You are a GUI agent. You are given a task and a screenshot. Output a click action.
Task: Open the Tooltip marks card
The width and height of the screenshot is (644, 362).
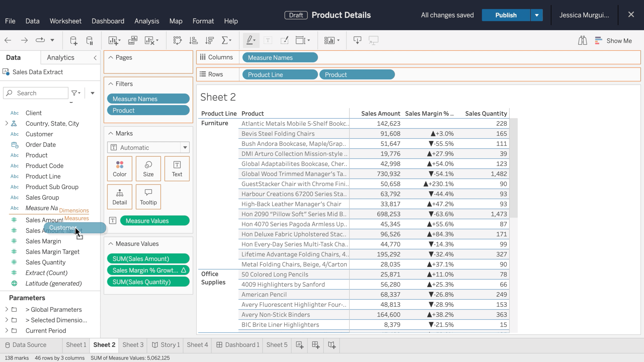148,197
